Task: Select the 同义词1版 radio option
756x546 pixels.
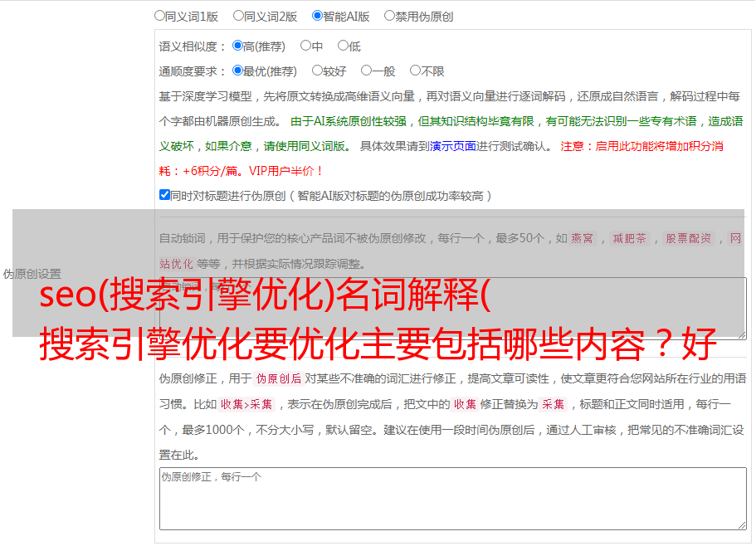Action: coord(159,16)
